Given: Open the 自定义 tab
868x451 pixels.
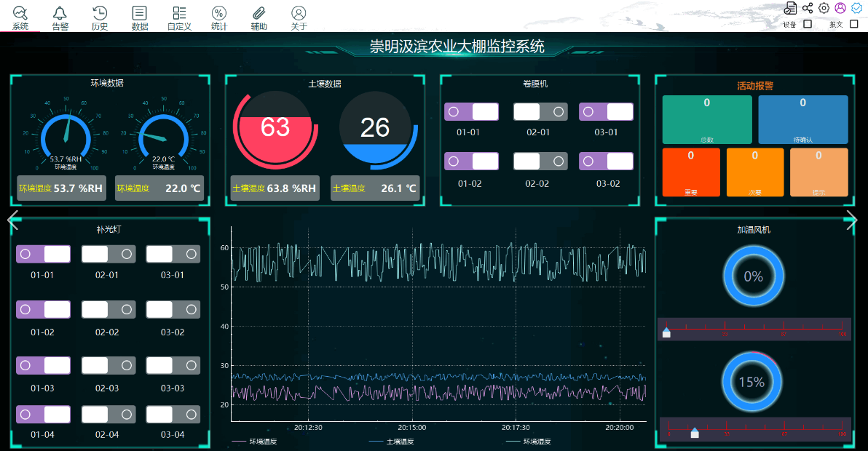Looking at the screenshot, I should (x=179, y=17).
